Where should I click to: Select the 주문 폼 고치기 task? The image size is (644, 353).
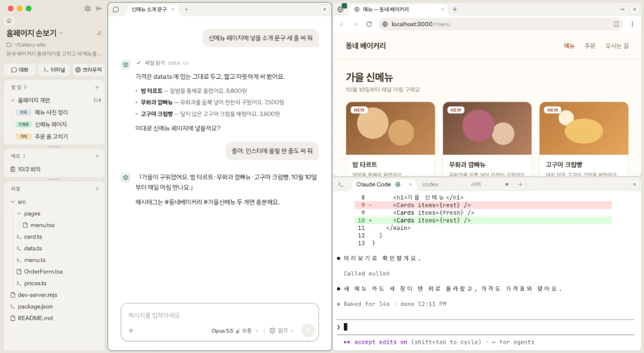click(51, 136)
